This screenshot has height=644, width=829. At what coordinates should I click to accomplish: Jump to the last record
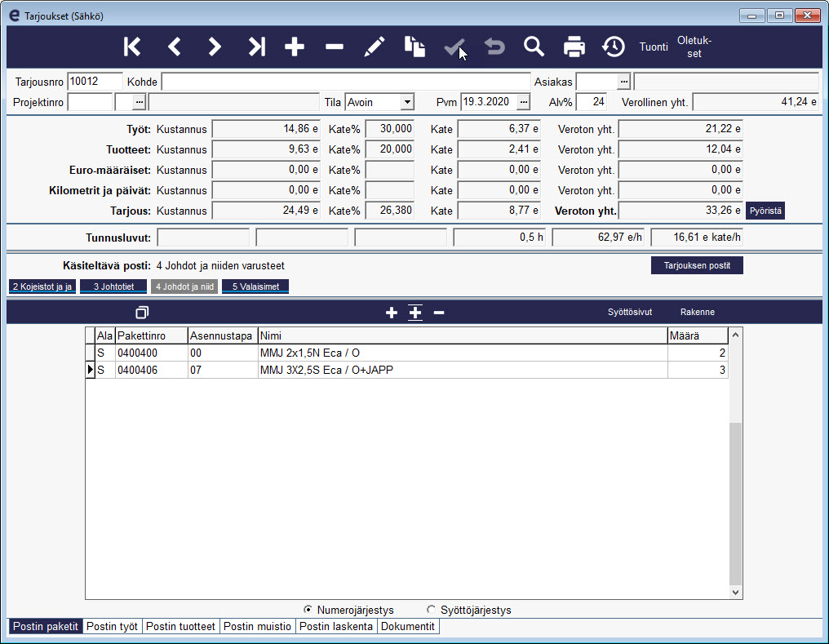tap(256, 47)
